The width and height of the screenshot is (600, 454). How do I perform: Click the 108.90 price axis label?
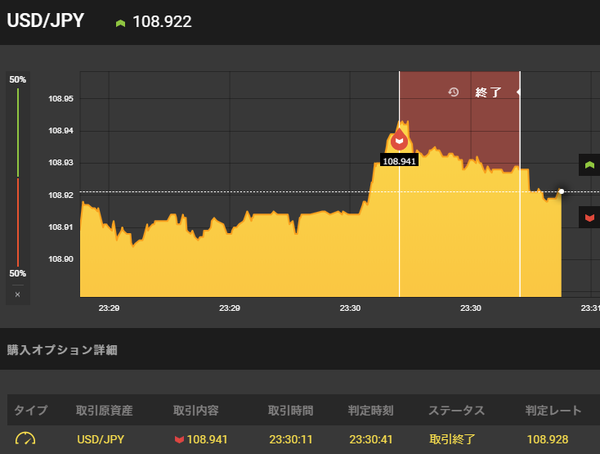click(61, 259)
